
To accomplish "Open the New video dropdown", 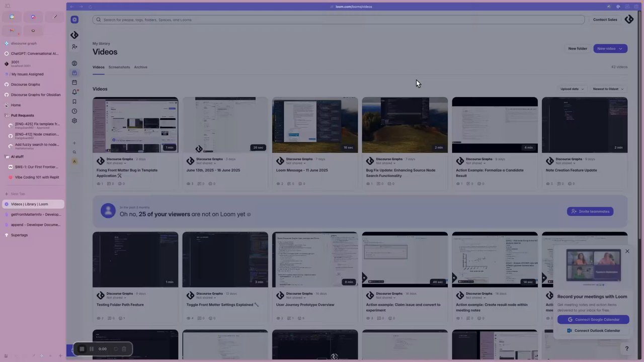I will tap(610, 49).
